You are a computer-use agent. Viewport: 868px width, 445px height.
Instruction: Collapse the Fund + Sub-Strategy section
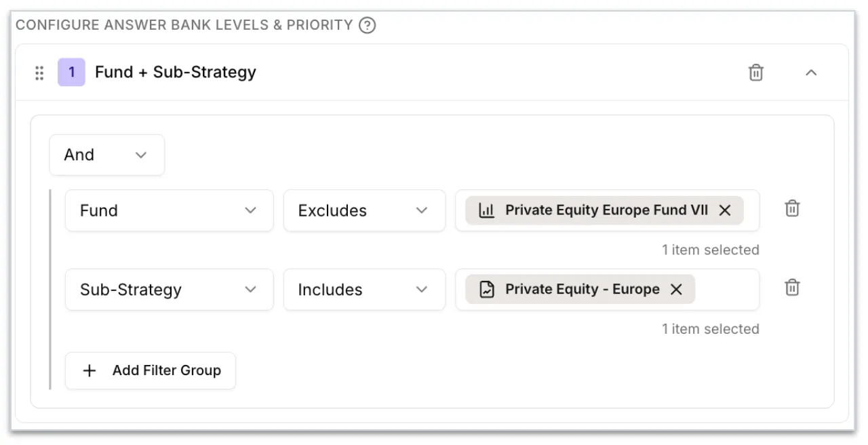(811, 73)
